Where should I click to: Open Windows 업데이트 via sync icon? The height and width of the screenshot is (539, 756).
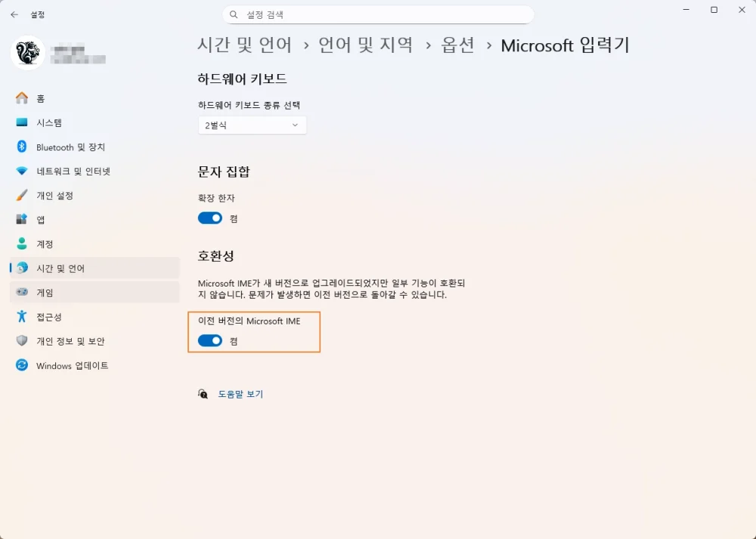click(20, 365)
